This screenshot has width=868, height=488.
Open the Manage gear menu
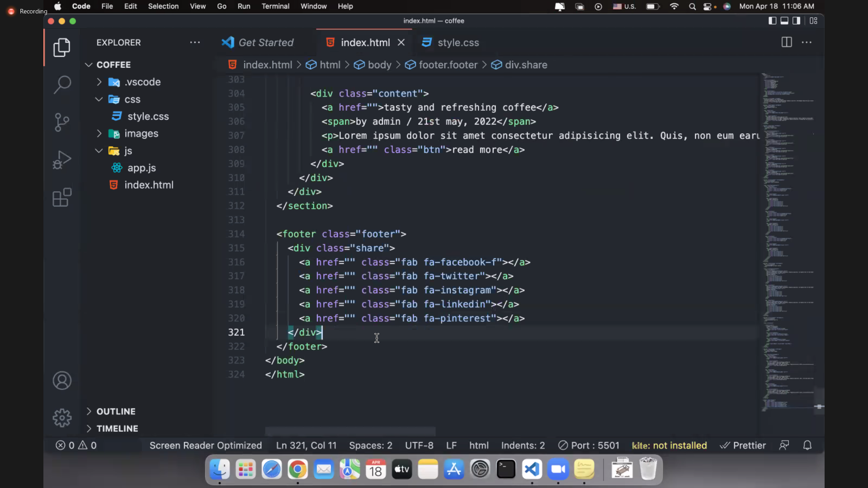62,418
